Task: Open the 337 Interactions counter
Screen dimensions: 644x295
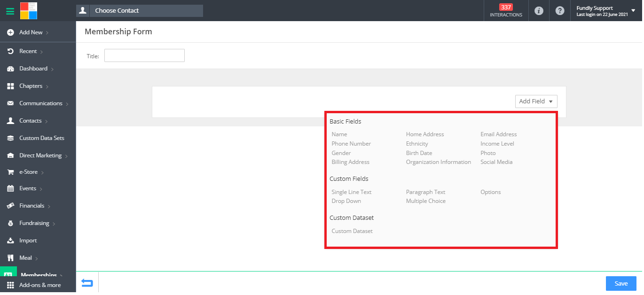Action: coord(506,11)
